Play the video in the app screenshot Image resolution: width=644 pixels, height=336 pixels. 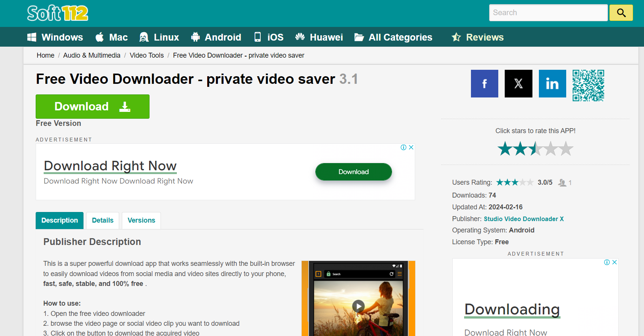tap(358, 306)
